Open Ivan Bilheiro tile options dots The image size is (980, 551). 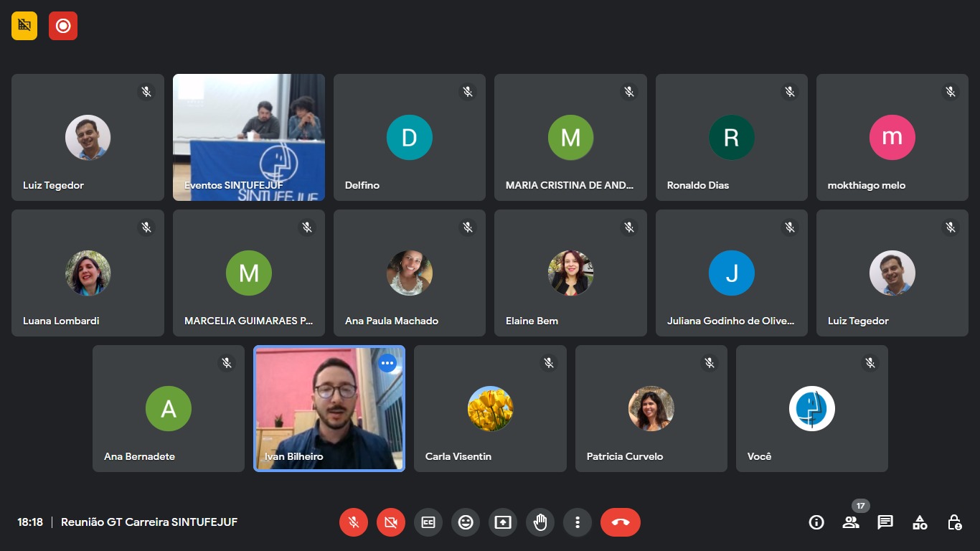pos(388,363)
